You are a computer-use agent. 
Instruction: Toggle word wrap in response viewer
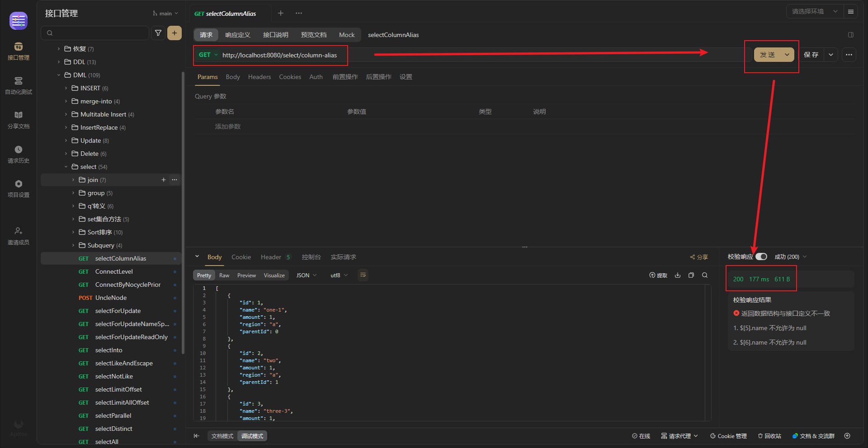point(363,275)
